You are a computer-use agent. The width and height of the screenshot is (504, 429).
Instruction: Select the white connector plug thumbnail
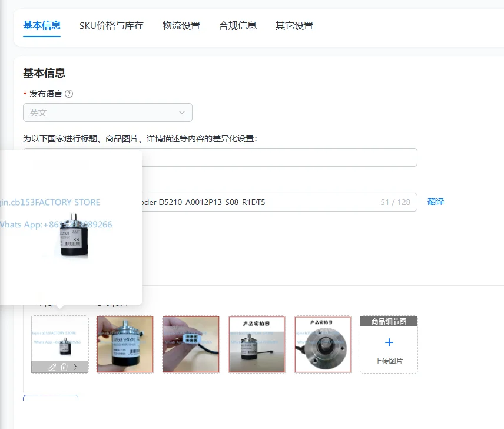click(x=191, y=344)
